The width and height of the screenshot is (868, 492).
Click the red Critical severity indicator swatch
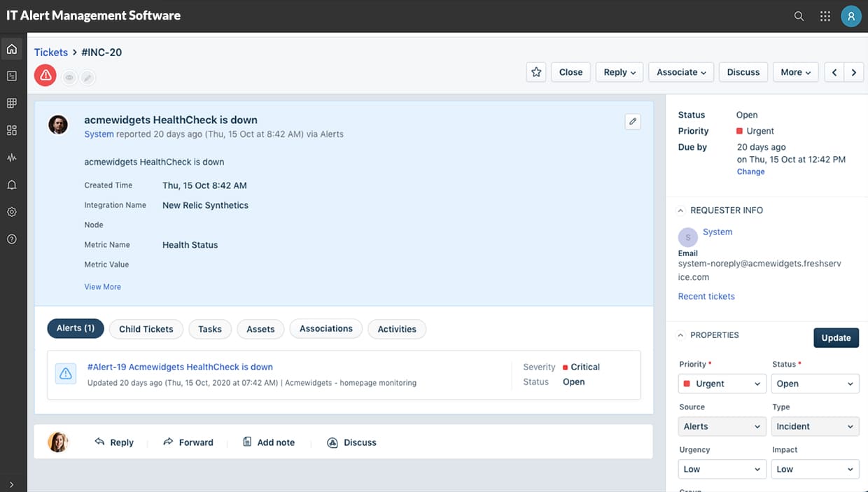click(x=566, y=367)
